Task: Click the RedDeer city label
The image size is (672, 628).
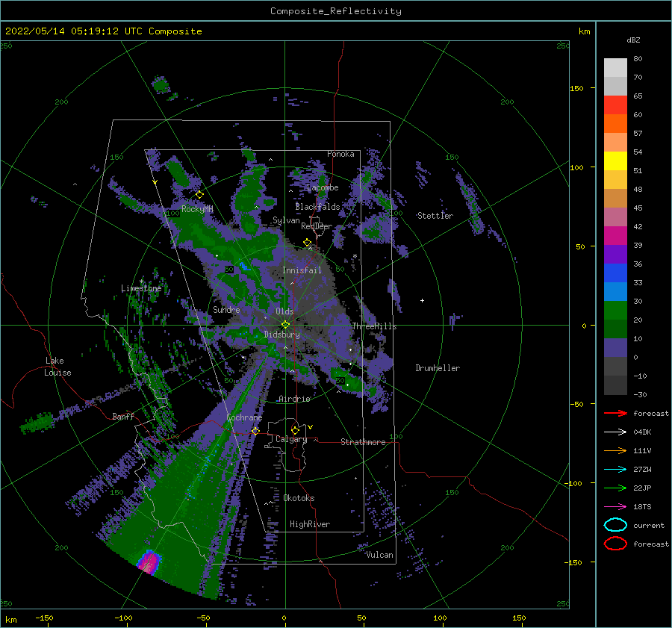Action: tap(317, 226)
